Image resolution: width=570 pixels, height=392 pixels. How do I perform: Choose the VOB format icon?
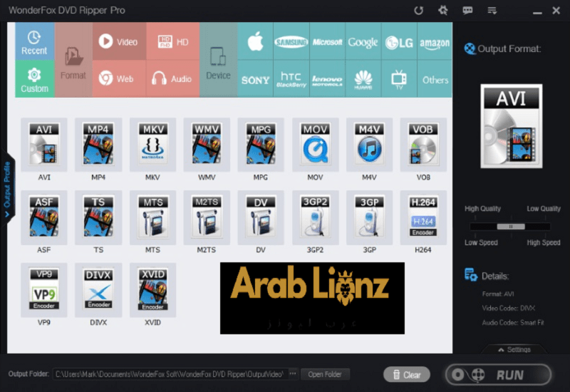tap(423, 145)
